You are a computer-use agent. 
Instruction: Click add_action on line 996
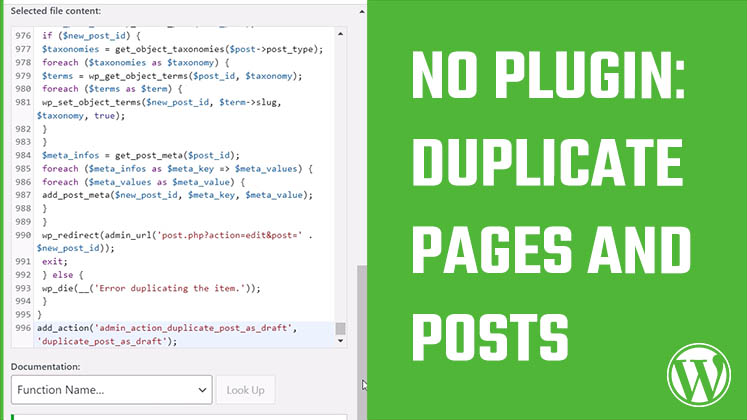pos(63,328)
